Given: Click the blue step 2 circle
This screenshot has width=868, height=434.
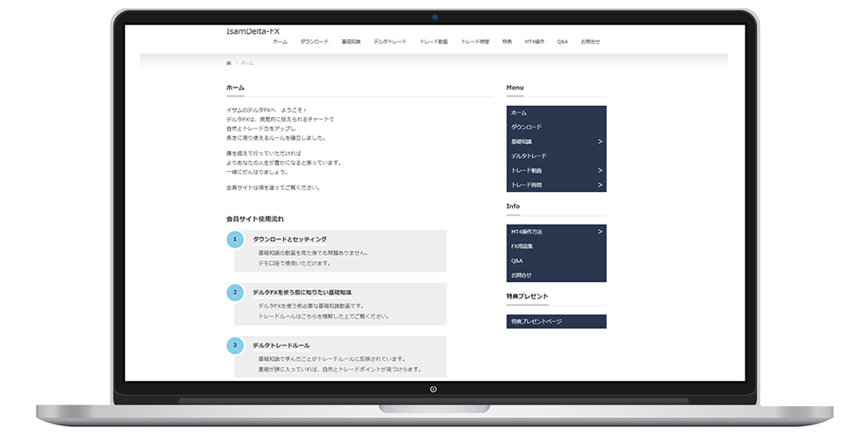Looking at the screenshot, I should pyautogui.click(x=234, y=293).
